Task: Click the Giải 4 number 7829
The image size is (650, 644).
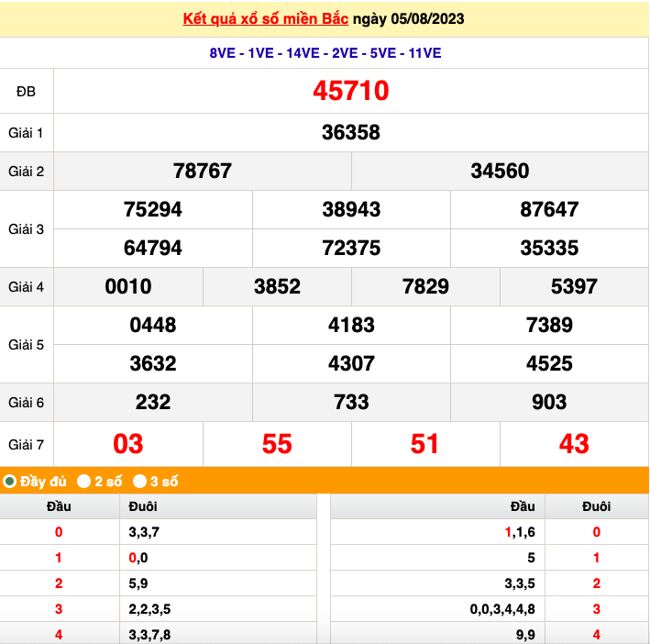Action: click(x=425, y=286)
